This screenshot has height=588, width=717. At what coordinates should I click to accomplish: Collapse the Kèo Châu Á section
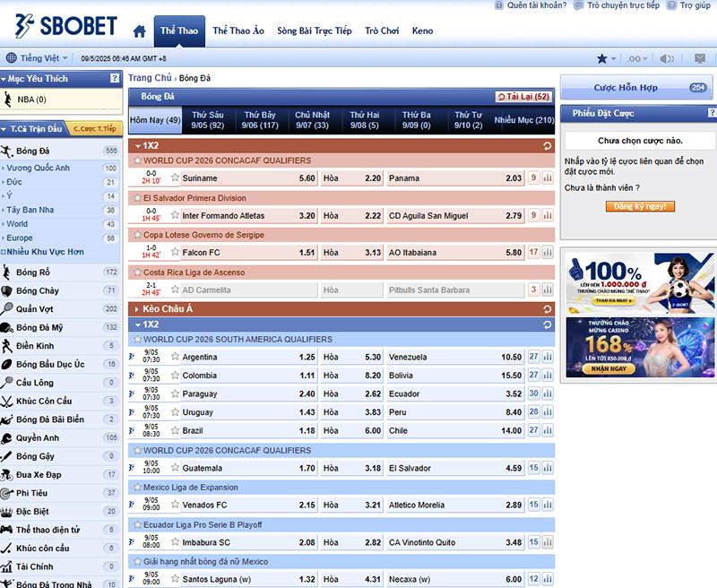(137, 309)
